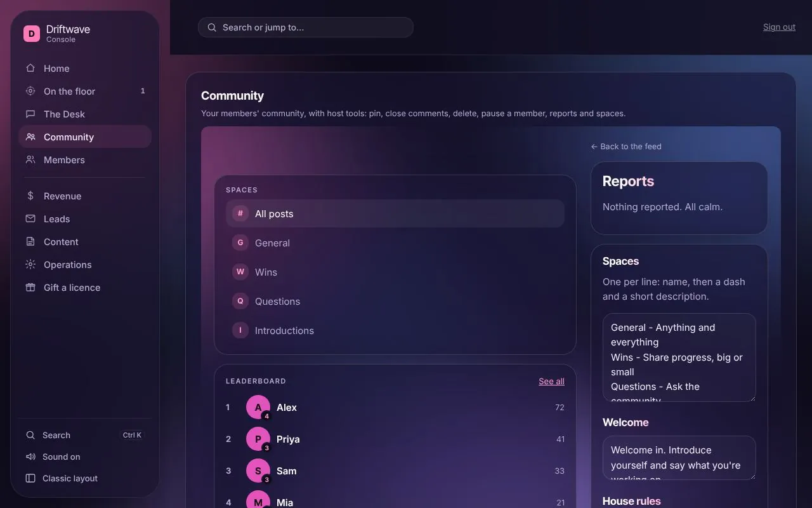Open the Community section in sidebar
This screenshot has height=508, width=812.
coord(85,137)
